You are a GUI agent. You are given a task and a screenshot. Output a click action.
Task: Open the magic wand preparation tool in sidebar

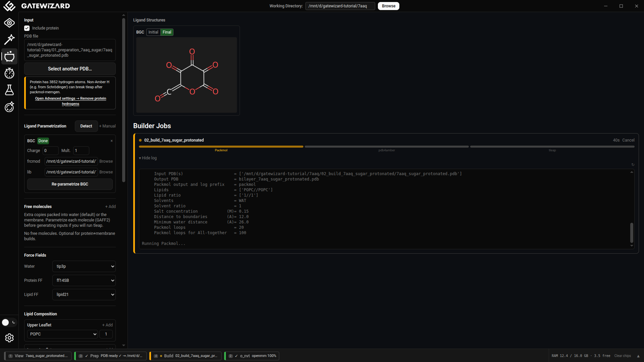coord(9,40)
